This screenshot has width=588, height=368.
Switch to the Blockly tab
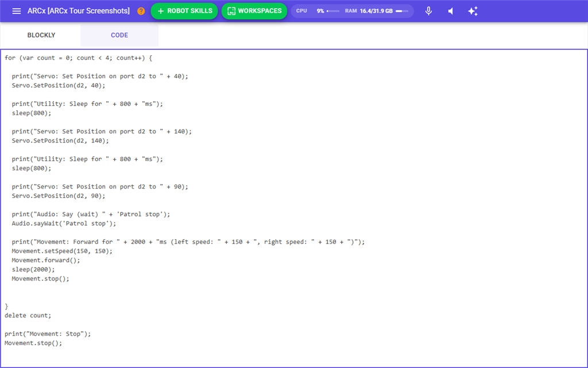pos(41,35)
